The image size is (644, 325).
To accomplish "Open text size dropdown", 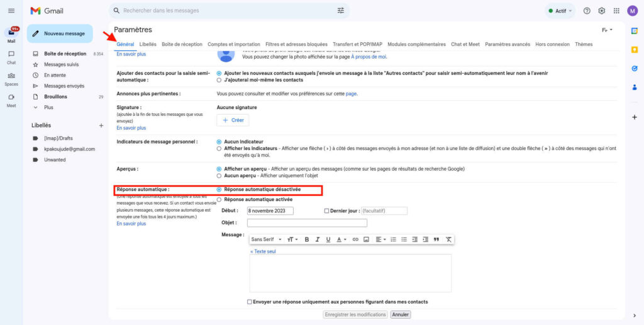I will pyautogui.click(x=292, y=239).
